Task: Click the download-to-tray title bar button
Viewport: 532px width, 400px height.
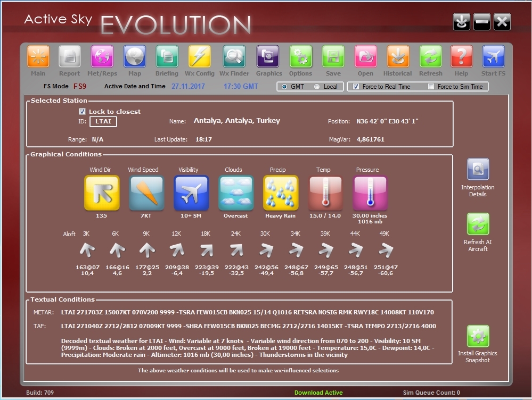Action: tap(462, 22)
